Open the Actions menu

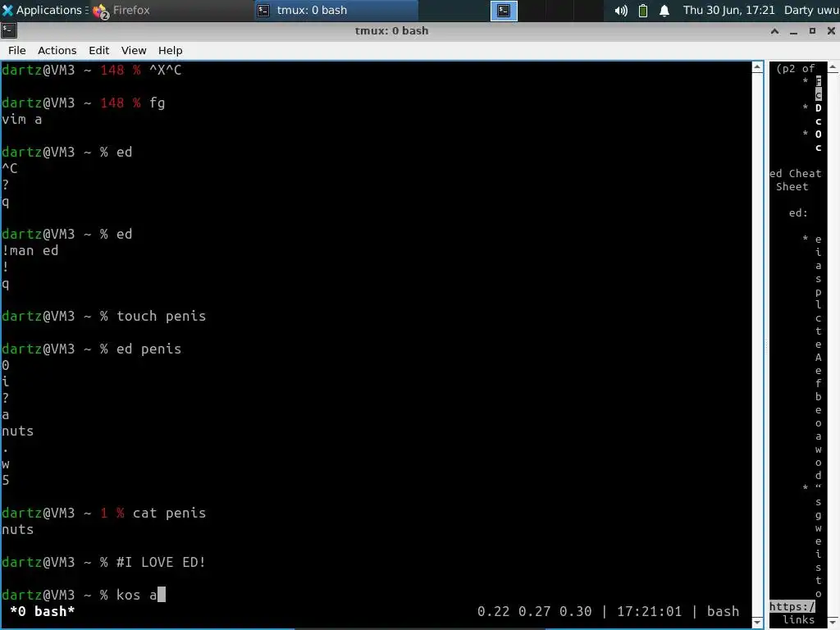coord(57,50)
